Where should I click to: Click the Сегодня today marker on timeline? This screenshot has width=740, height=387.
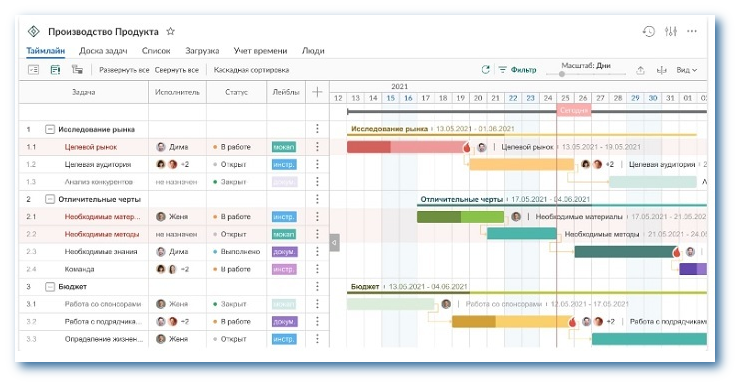click(574, 110)
